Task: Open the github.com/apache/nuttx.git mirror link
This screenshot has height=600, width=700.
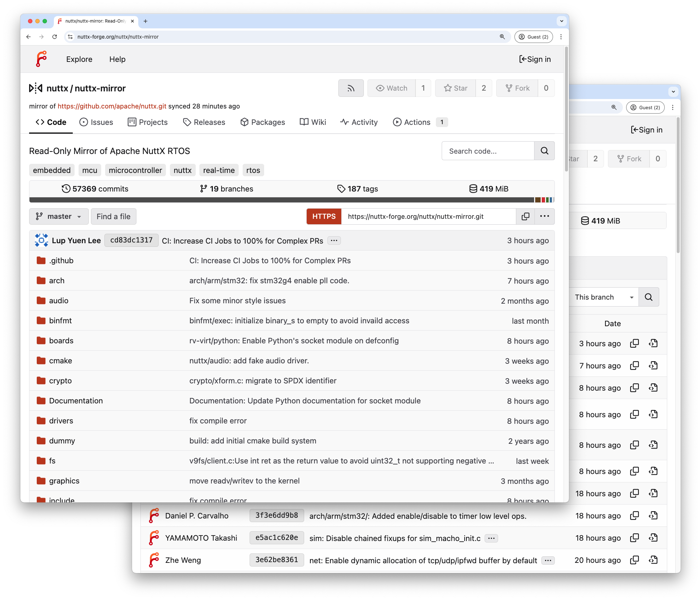Action: pyautogui.click(x=112, y=106)
